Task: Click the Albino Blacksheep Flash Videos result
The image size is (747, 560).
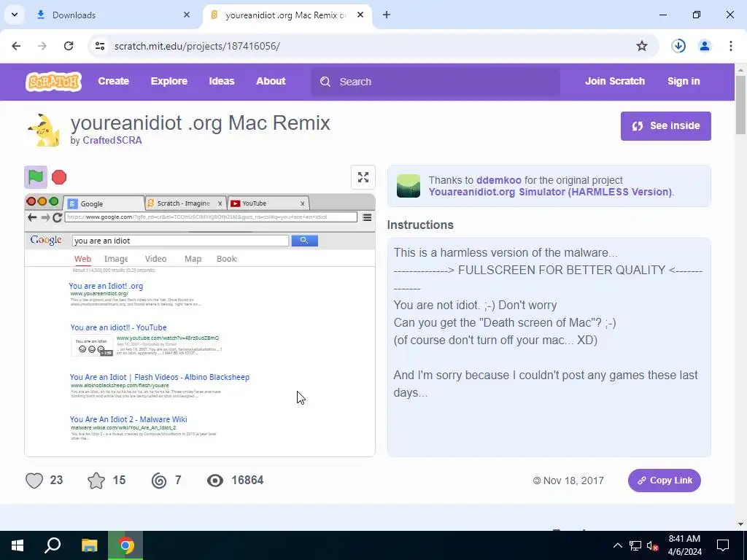Action: pyautogui.click(x=160, y=377)
